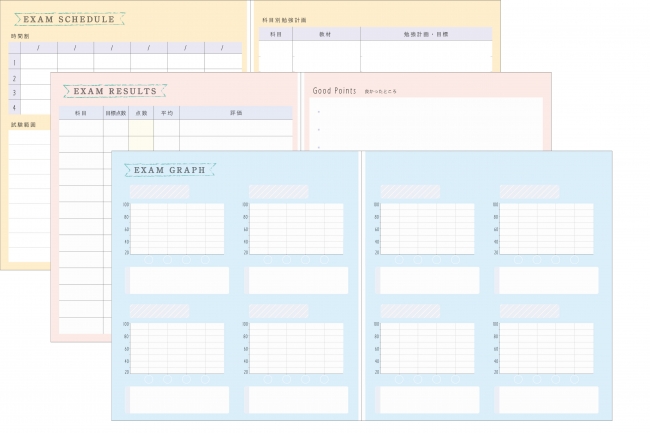Click the 目標点数 column header
This screenshot has height=433, width=650.
tap(115, 114)
